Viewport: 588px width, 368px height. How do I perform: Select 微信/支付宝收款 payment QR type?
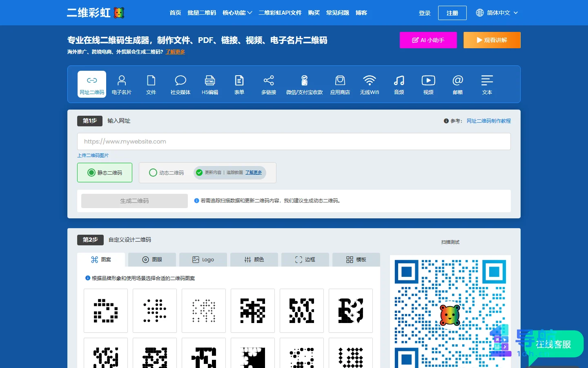(x=305, y=84)
